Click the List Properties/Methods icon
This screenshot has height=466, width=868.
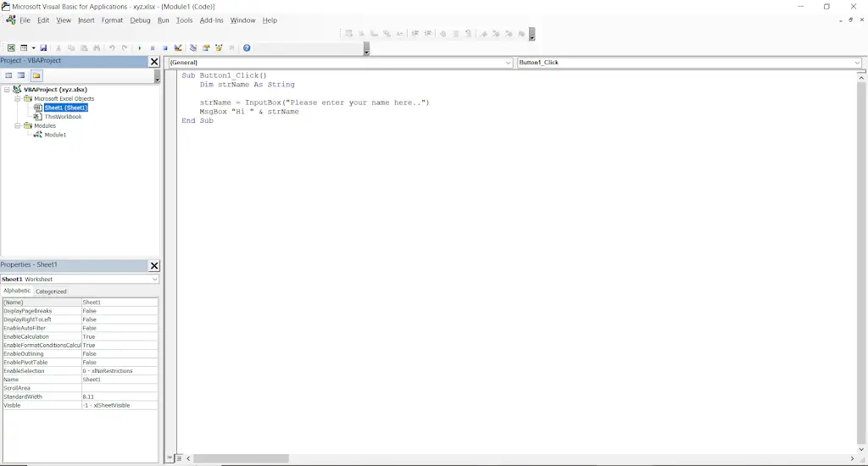[348, 34]
